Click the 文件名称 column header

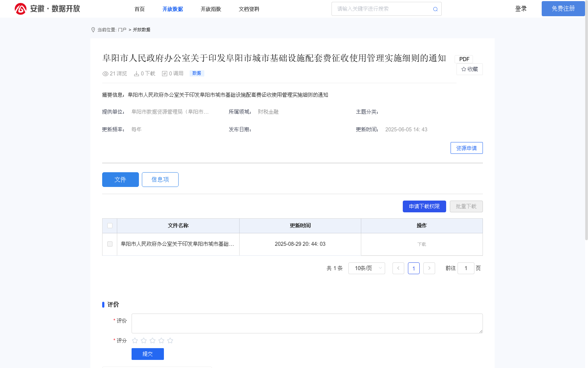click(x=178, y=226)
